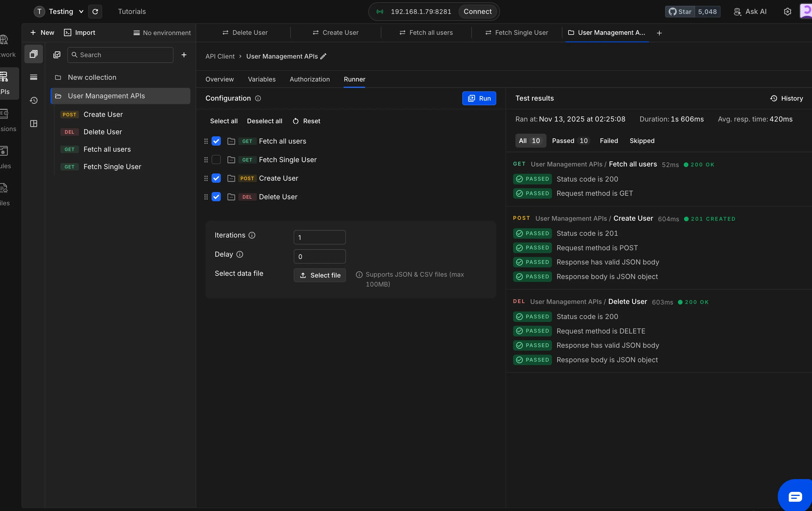The image size is (812, 511).
Task: Open the Ask AI assistant
Action: pyautogui.click(x=750, y=12)
